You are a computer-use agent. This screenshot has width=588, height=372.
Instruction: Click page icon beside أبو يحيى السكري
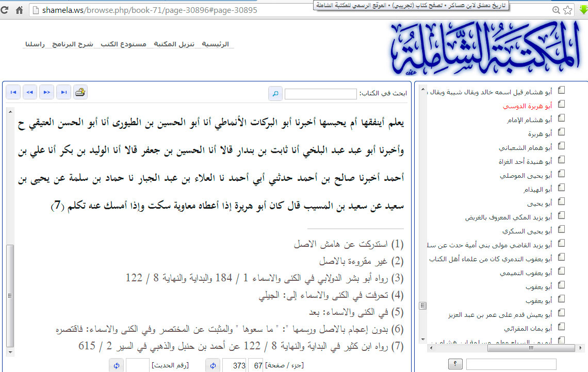pos(561,230)
